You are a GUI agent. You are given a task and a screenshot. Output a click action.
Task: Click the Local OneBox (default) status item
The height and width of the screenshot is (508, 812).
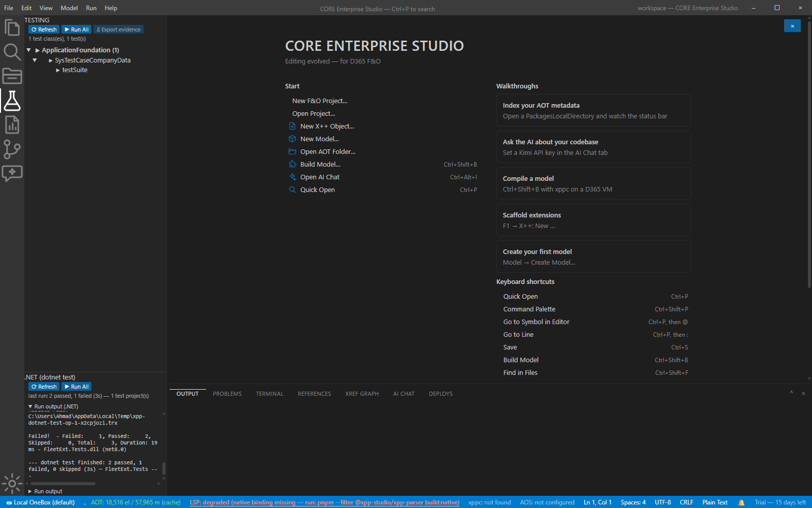(x=41, y=502)
